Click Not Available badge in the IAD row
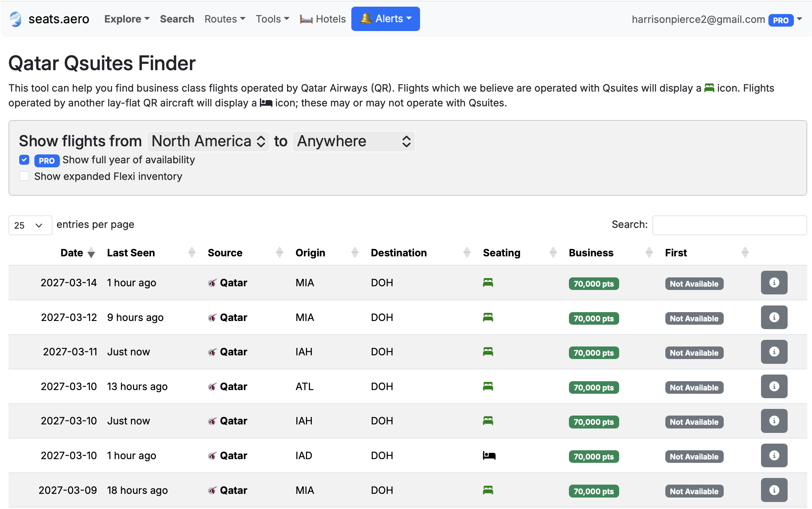The image size is (812, 509). click(694, 457)
